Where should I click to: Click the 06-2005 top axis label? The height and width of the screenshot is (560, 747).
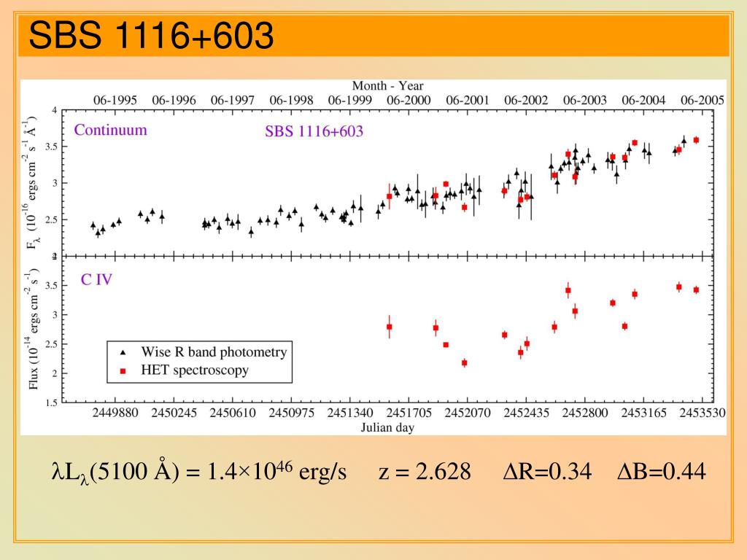click(703, 101)
